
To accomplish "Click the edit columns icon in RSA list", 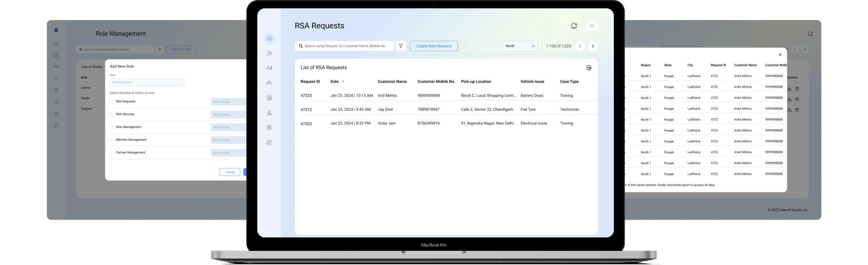I will point(589,68).
